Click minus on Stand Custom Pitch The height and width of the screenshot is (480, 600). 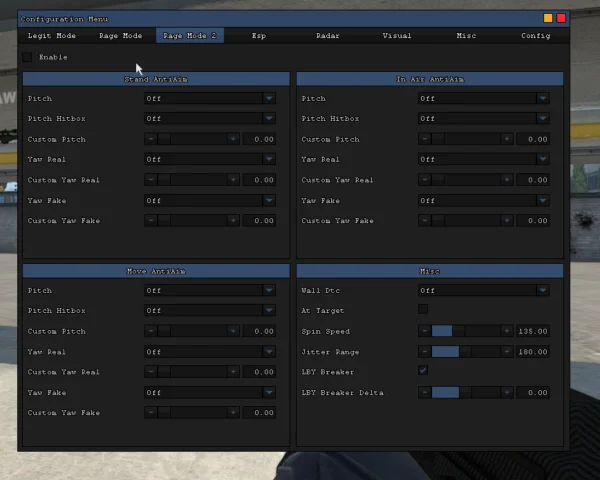tap(151, 139)
